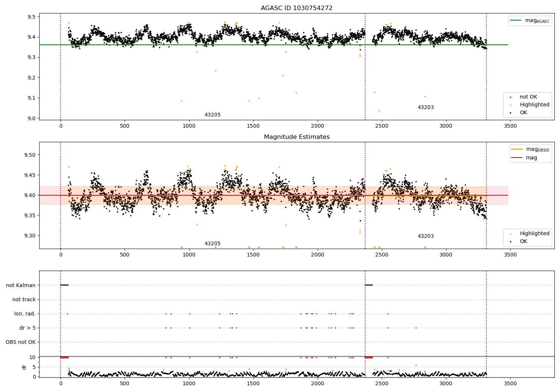Click the 9.50 y-tick on middle plot
Viewport: 560px width, 392px height.
coord(30,155)
